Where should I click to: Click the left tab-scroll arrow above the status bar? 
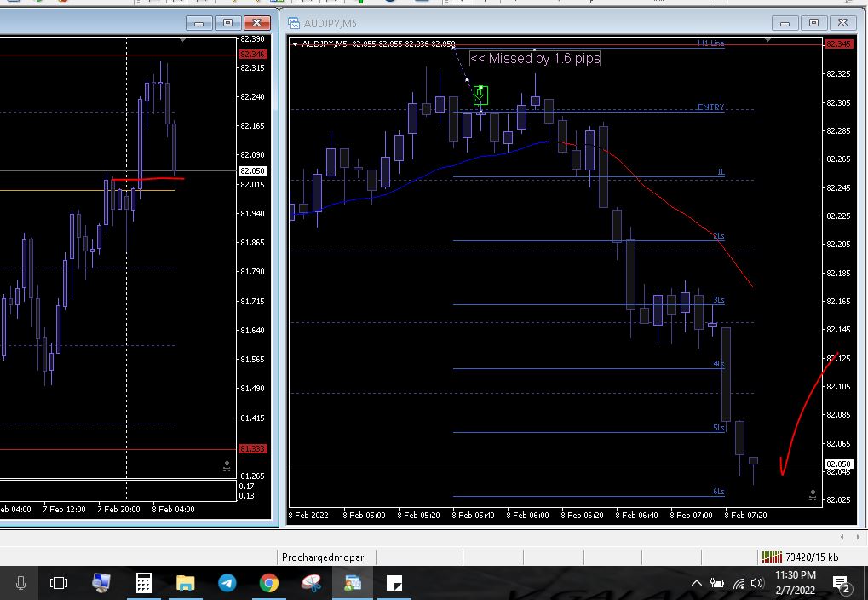pos(842,537)
